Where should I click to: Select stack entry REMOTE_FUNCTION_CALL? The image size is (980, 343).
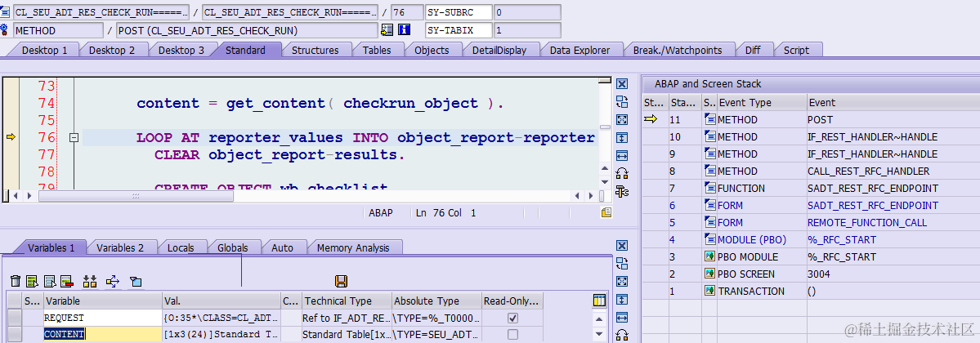[811, 222]
